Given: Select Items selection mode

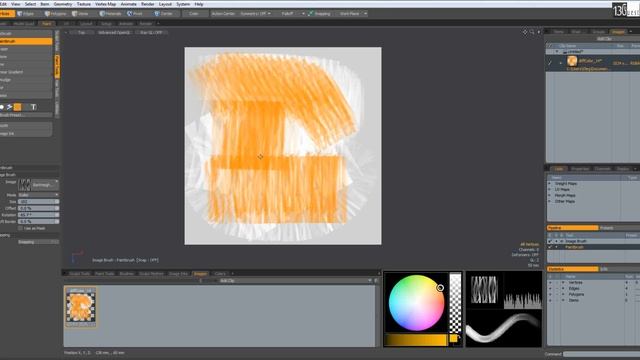Looking at the screenshot, I should tap(80, 13).
